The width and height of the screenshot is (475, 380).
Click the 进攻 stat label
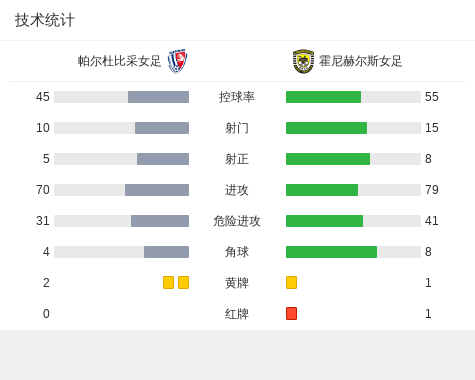237,190
